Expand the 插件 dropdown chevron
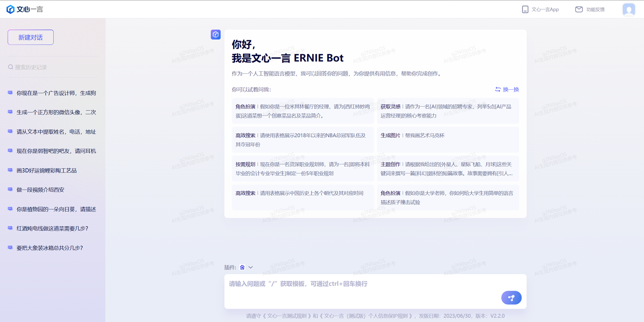 pyautogui.click(x=251, y=267)
